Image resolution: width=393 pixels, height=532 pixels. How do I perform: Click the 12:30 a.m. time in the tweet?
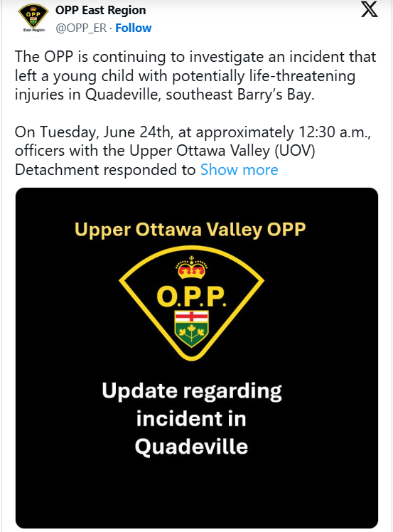334,132
